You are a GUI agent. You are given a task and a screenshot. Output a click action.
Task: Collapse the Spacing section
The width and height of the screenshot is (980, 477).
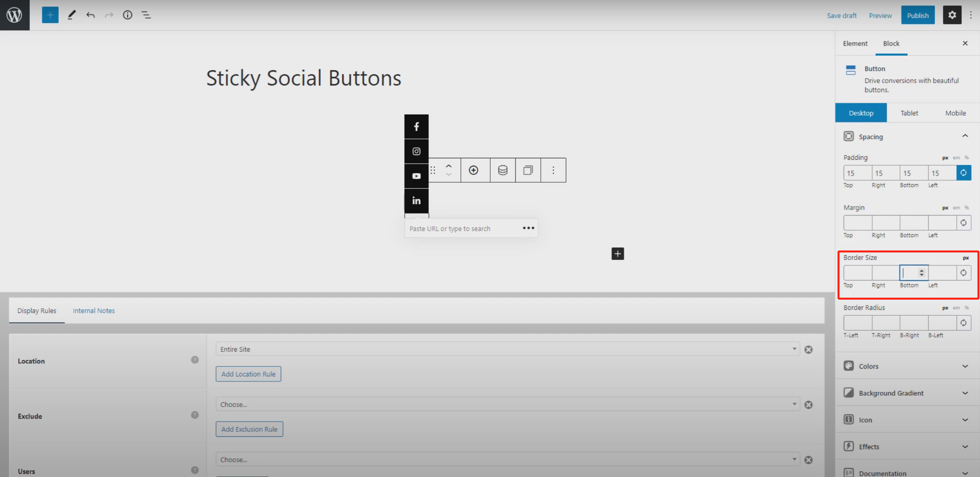coord(965,135)
